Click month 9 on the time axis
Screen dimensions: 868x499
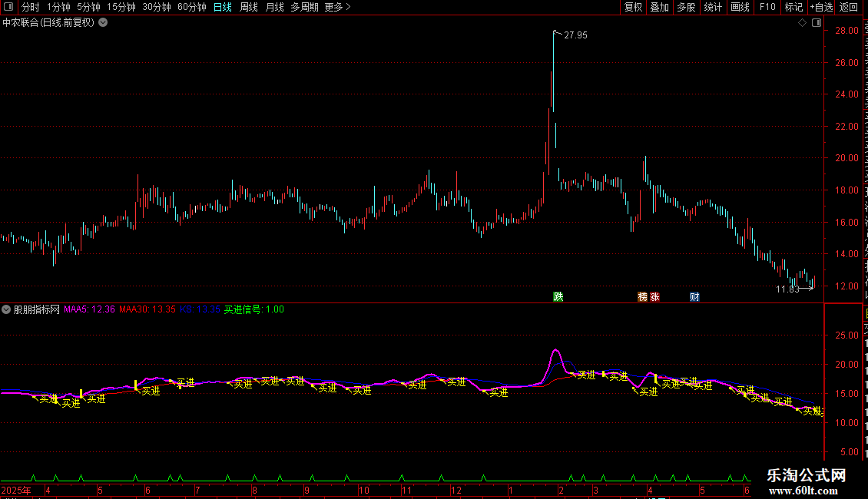(x=306, y=490)
